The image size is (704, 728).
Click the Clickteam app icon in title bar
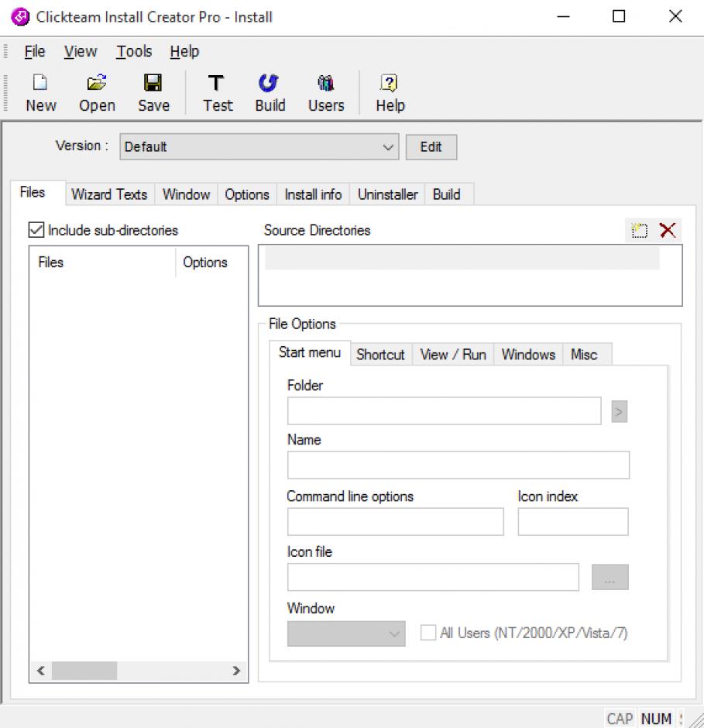pos(20,17)
